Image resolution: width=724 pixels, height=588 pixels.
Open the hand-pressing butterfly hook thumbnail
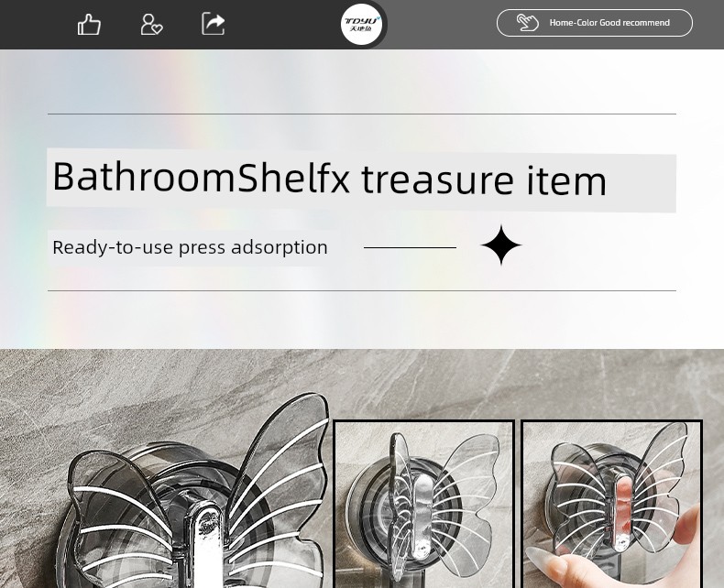(612, 504)
